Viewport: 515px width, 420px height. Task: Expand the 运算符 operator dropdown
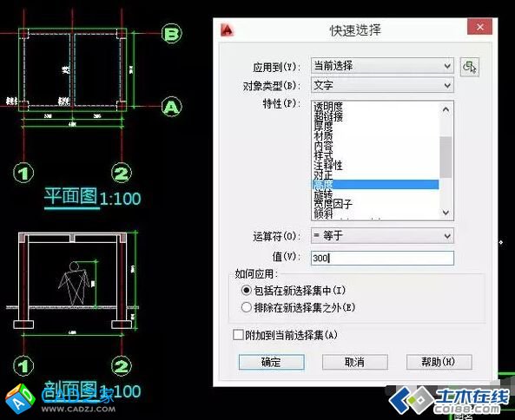pyautogui.click(x=382, y=235)
